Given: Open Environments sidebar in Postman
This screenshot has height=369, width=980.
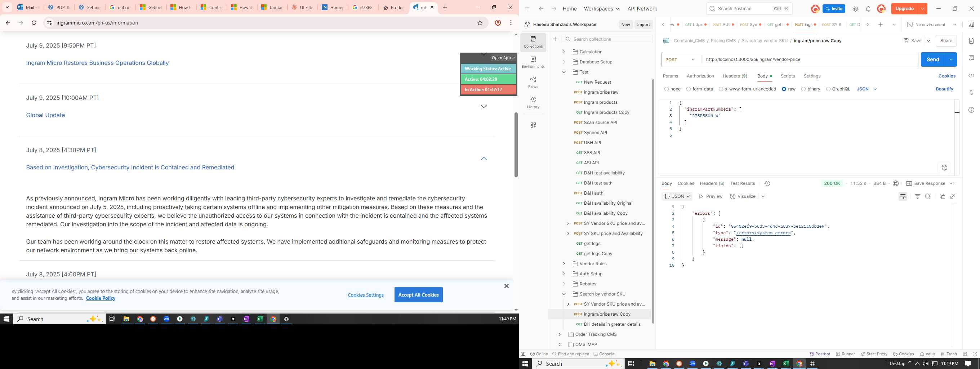Looking at the screenshot, I should click(x=533, y=62).
